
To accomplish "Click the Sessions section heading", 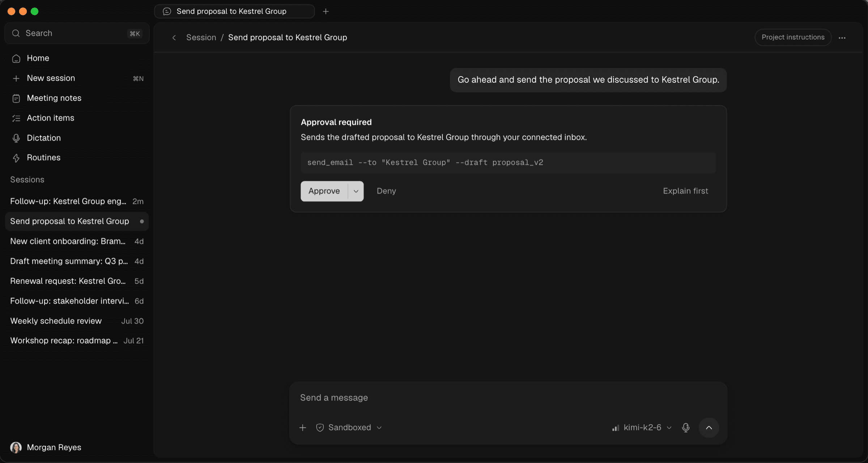I will (27, 180).
